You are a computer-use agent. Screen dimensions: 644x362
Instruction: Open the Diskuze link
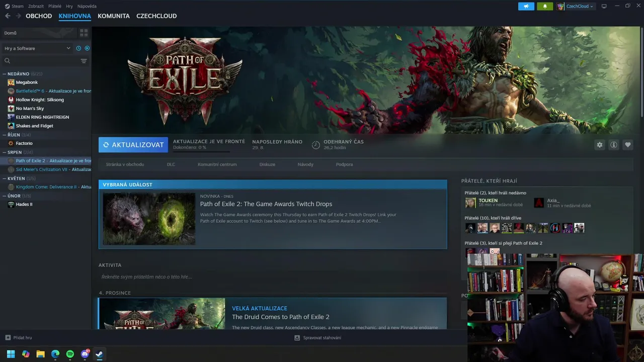pos(267,164)
